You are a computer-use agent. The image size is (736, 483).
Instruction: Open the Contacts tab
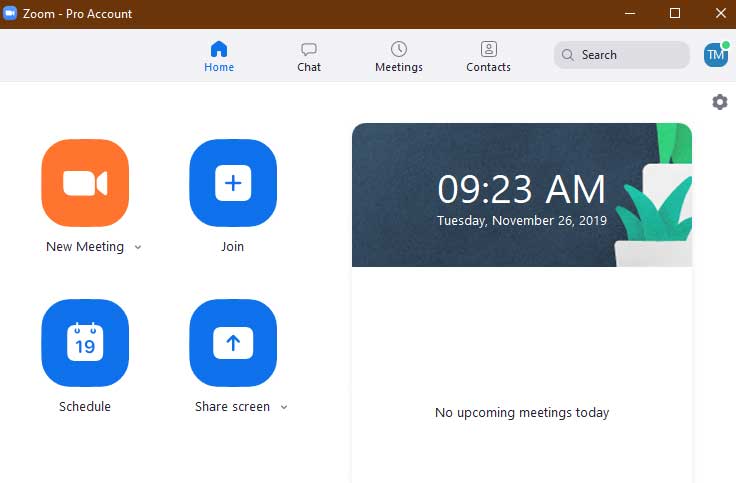(x=488, y=56)
